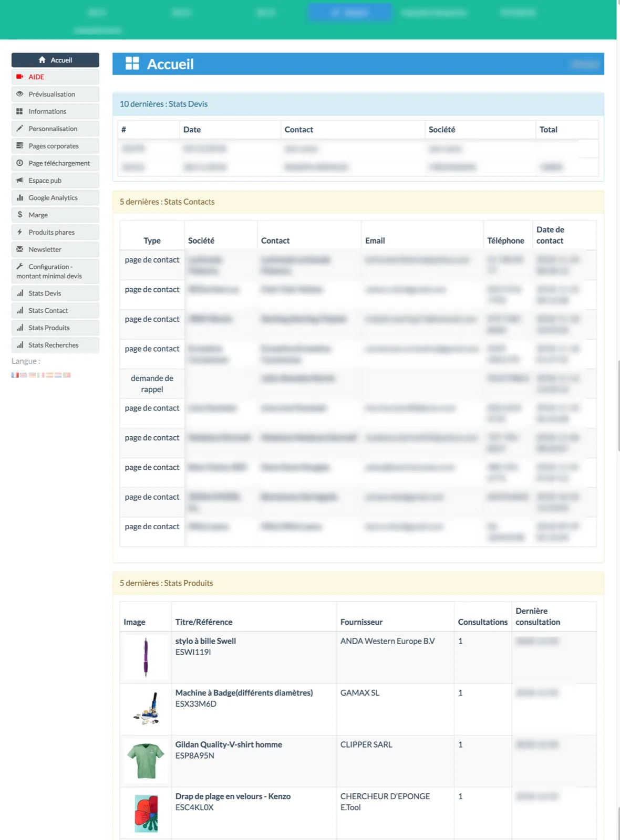Click the home icon in the Accueil sidebar button

pos(42,60)
